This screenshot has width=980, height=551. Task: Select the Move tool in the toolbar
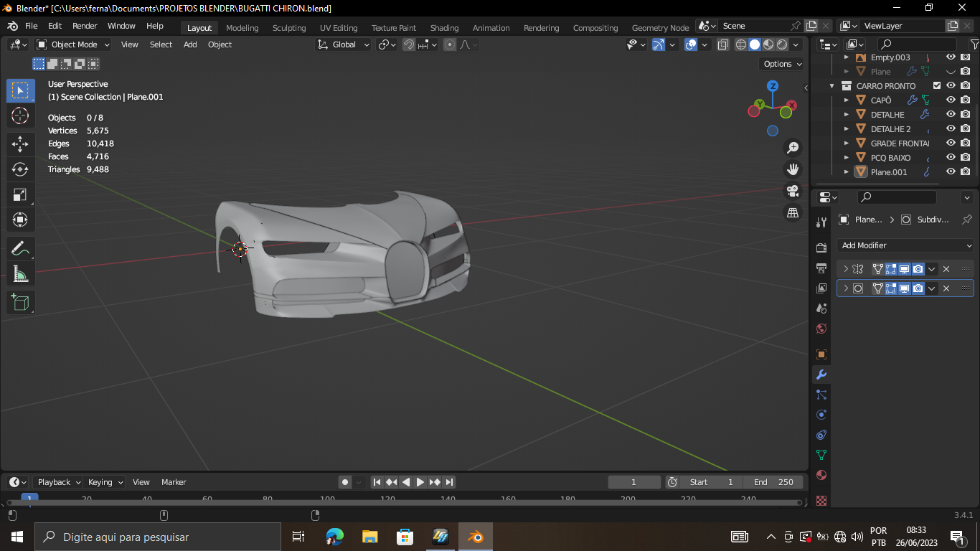(x=20, y=144)
